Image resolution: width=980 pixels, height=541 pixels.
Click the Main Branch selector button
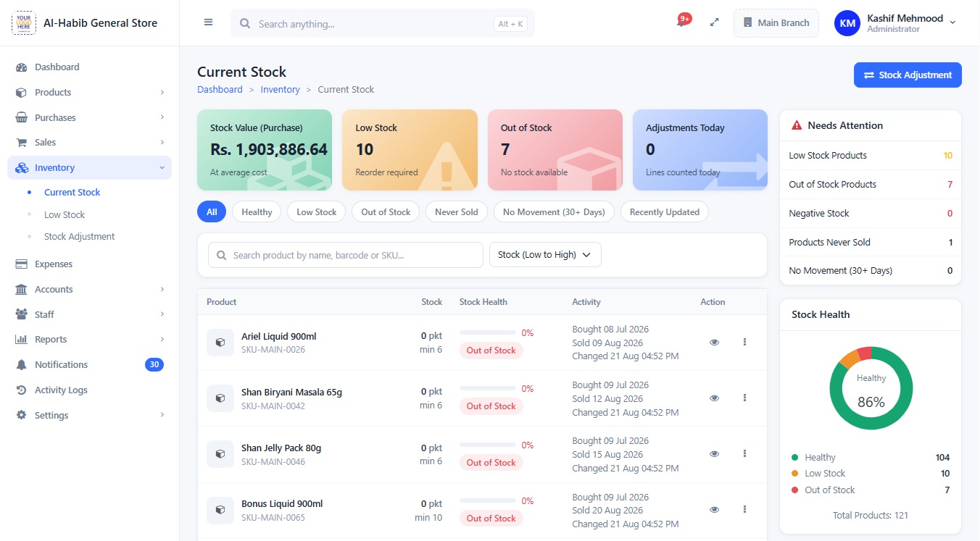pos(776,23)
